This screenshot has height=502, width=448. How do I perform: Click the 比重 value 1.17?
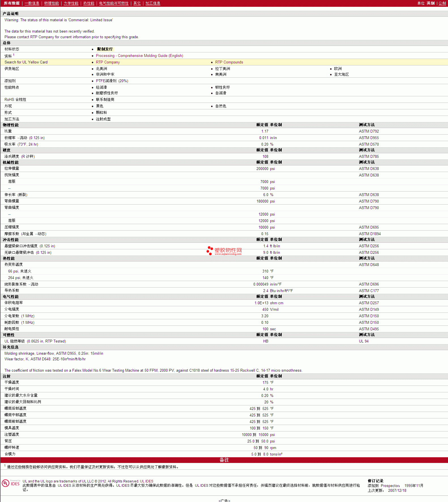pyautogui.click(x=265, y=131)
